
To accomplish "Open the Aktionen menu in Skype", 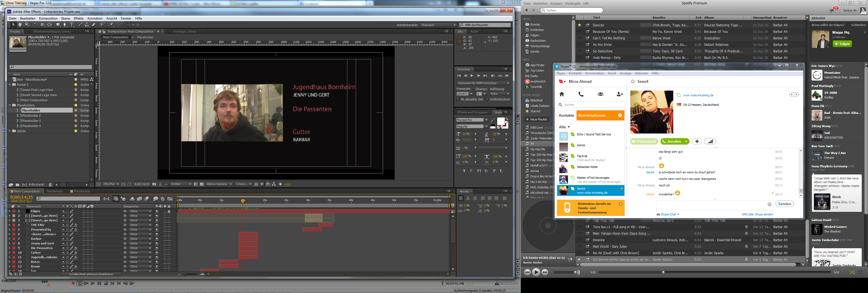I will point(641,73).
